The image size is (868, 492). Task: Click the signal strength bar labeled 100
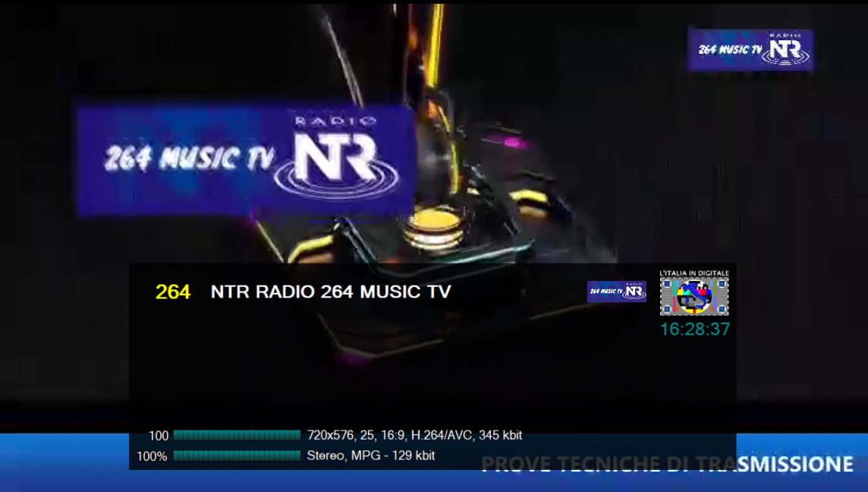(237, 435)
